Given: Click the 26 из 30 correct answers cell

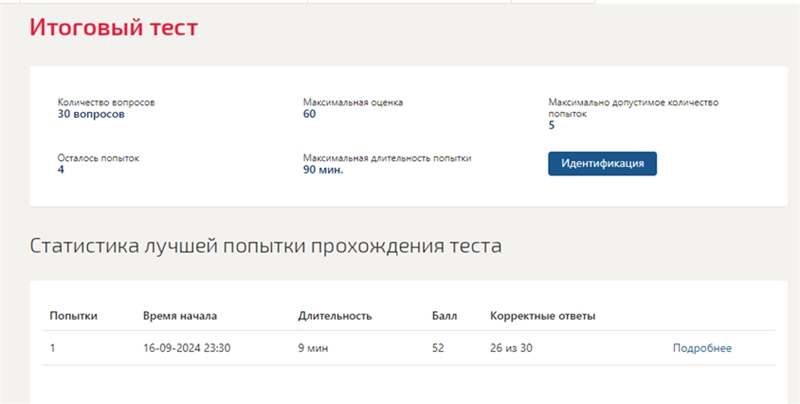Looking at the screenshot, I should click(x=511, y=348).
